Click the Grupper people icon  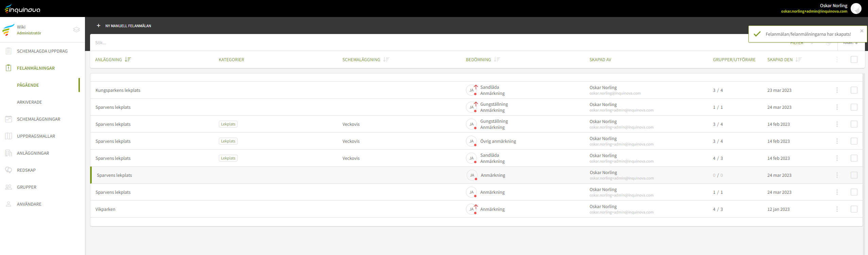tap(8, 187)
